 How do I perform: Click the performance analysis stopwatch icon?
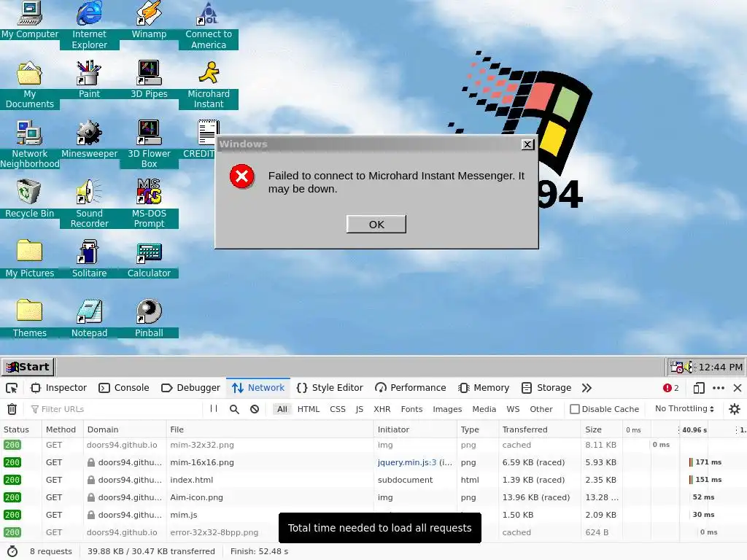coord(12,551)
